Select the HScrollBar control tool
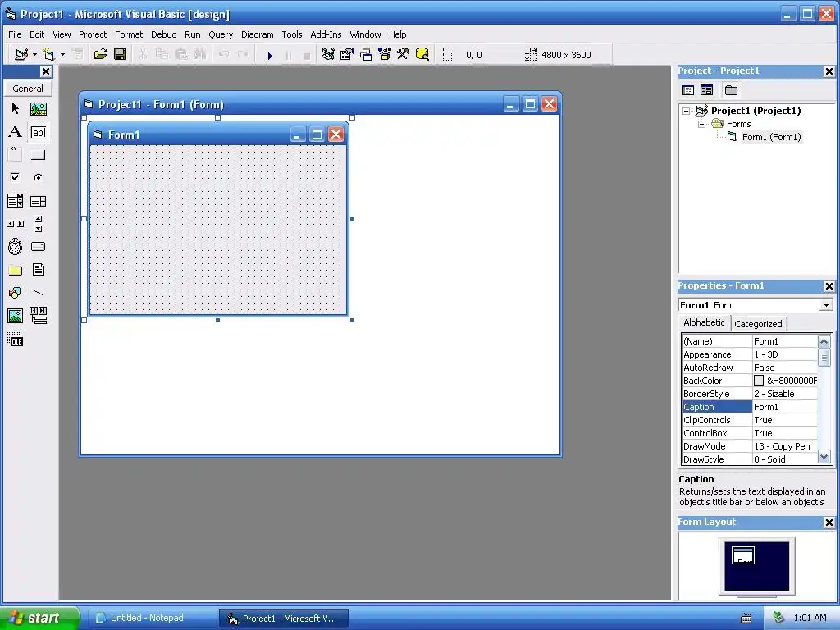 pyautogui.click(x=15, y=224)
